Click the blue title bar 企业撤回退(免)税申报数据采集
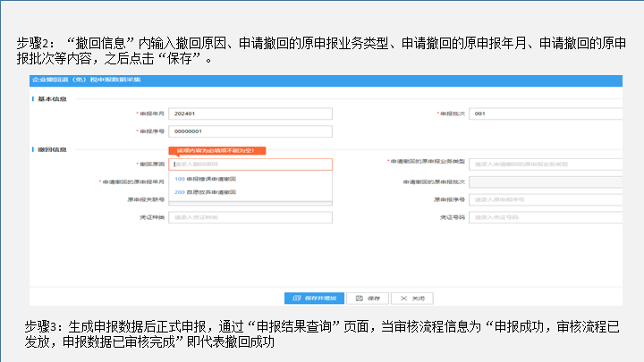The width and height of the screenshot is (644, 362). pos(326,80)
